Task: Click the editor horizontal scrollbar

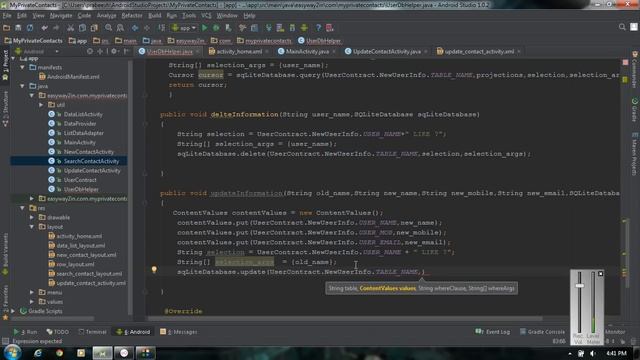Action: coord(345,318)
